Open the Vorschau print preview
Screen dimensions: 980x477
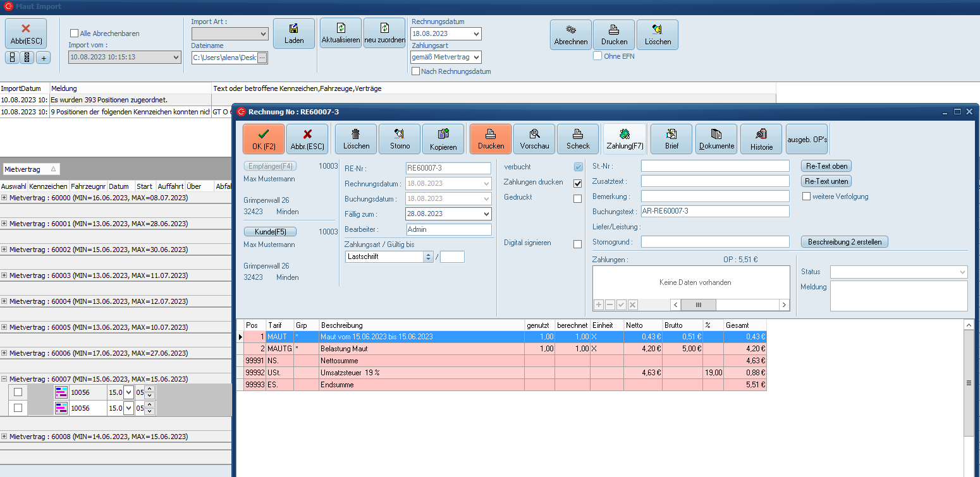click(534, 139)
